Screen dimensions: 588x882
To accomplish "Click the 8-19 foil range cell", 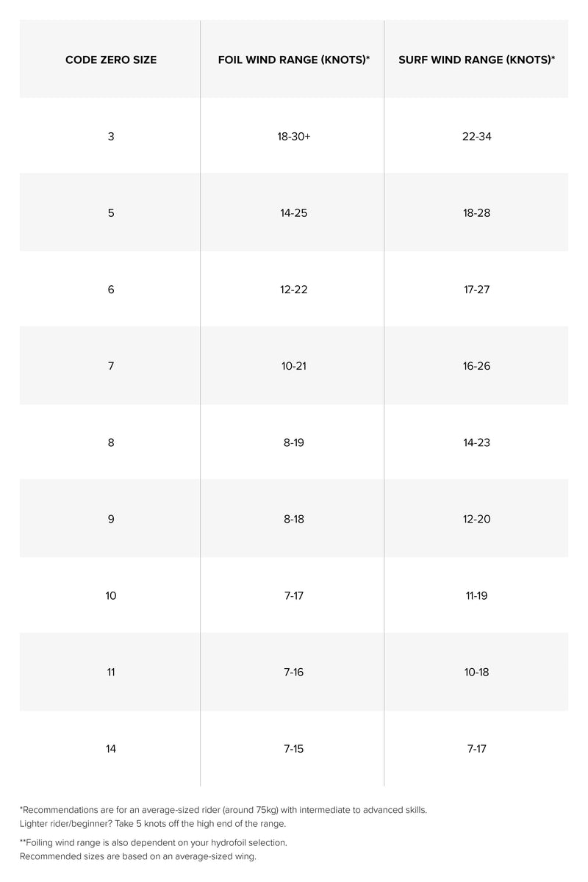I will [293, 442].
